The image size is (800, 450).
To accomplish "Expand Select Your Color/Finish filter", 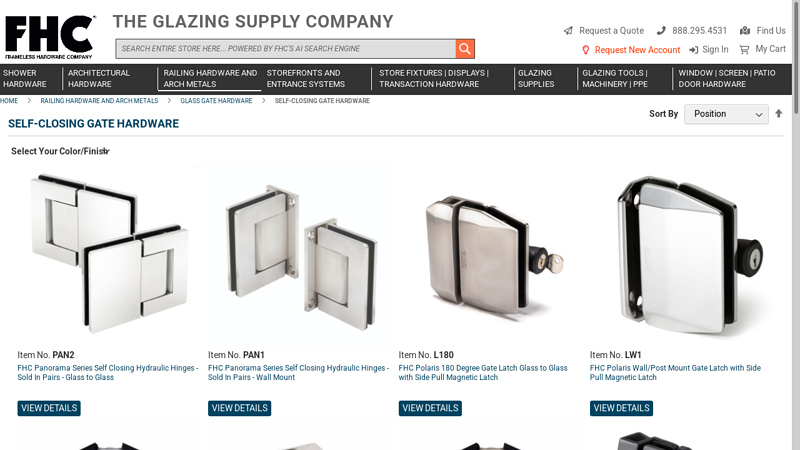I will (x=60, y=152).
